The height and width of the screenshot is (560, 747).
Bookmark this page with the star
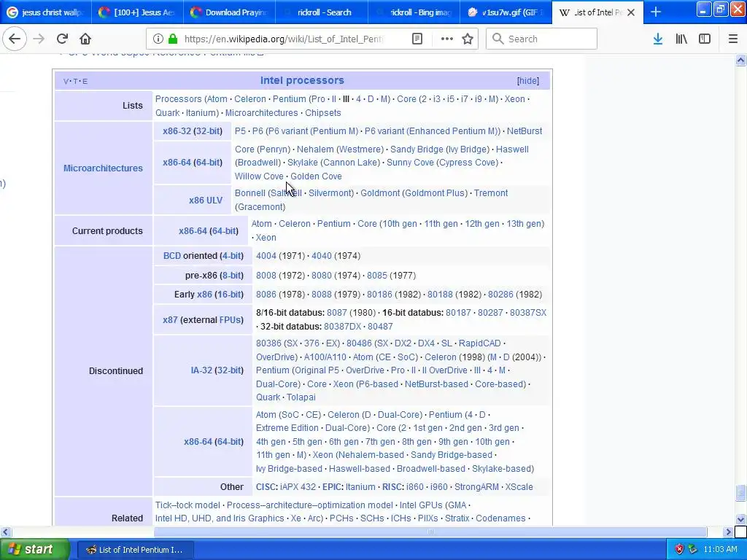(468, 39)
